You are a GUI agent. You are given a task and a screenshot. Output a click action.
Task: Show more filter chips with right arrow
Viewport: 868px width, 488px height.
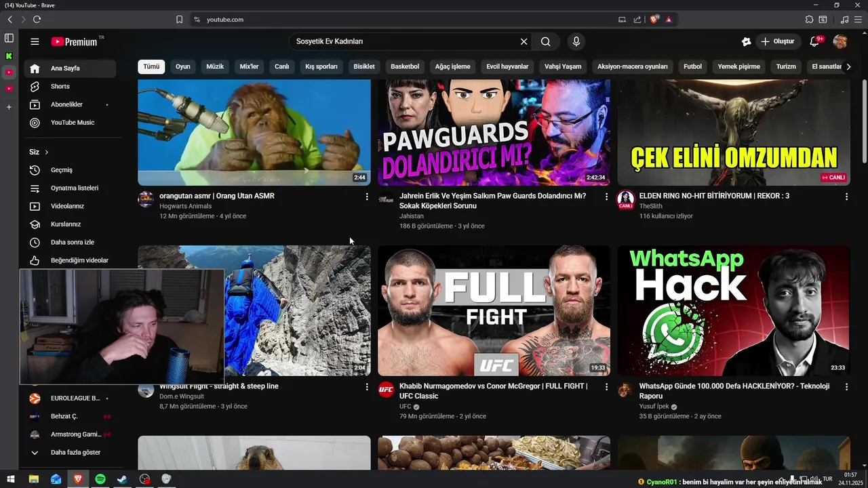[848, 66]
